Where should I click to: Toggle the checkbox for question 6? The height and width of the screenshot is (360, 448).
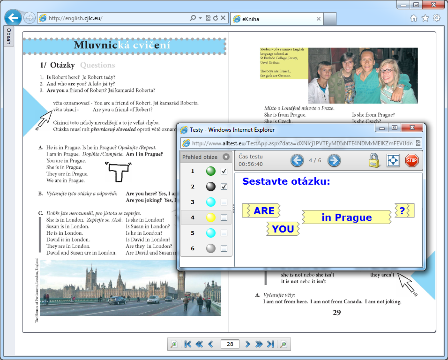pos(224,248)
